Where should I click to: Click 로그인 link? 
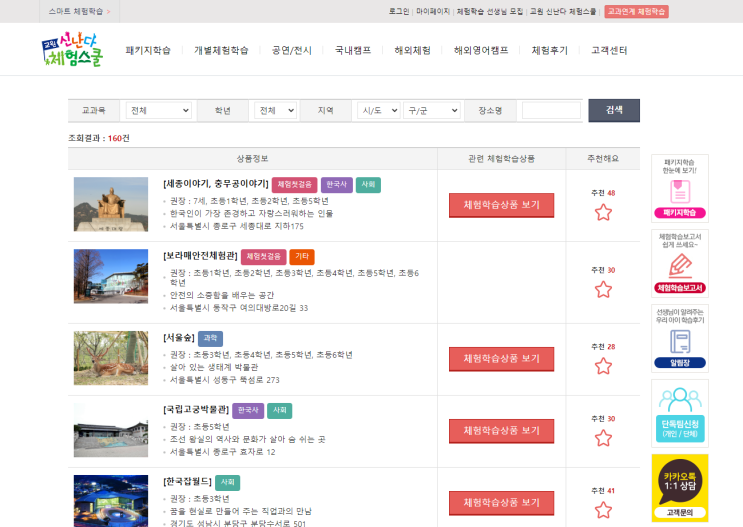pos(399,11)
